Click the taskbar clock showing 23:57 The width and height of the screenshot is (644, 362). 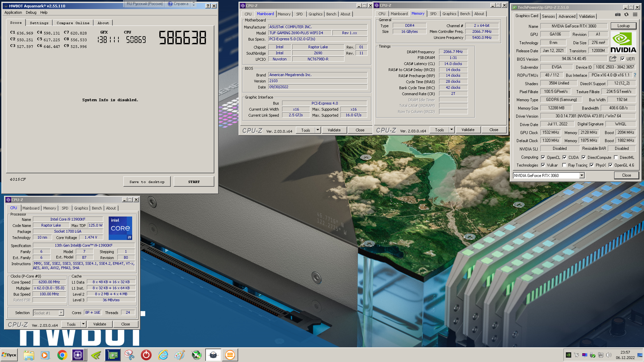625,355
